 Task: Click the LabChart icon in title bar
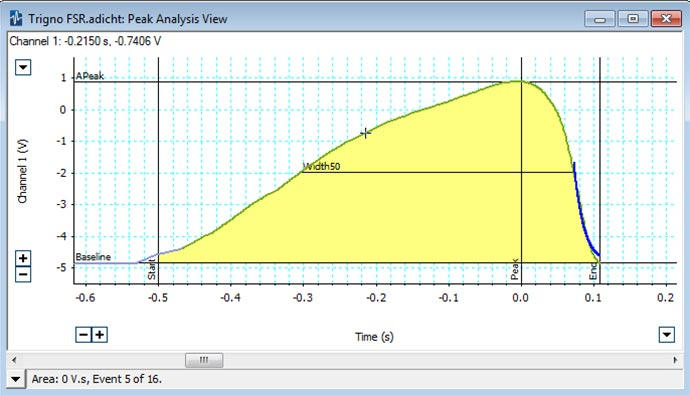(x=16, y=18)
